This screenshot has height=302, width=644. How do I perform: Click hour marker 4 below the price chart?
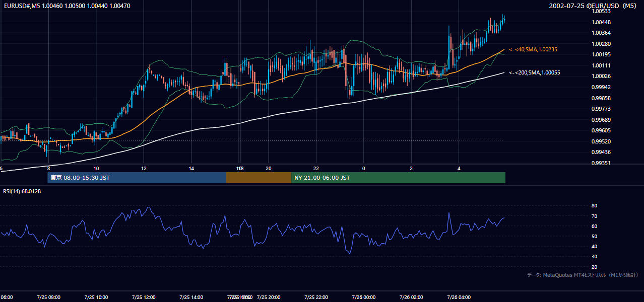[459, 168]
